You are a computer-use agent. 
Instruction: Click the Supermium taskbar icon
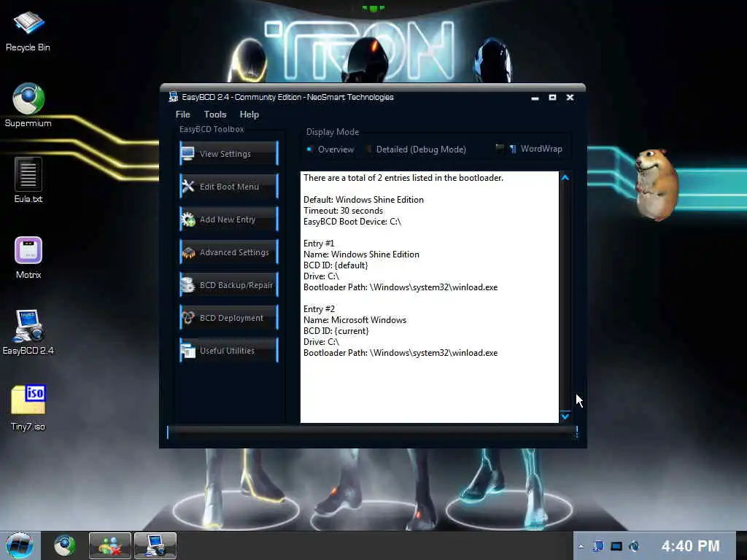tap(64, 545)
